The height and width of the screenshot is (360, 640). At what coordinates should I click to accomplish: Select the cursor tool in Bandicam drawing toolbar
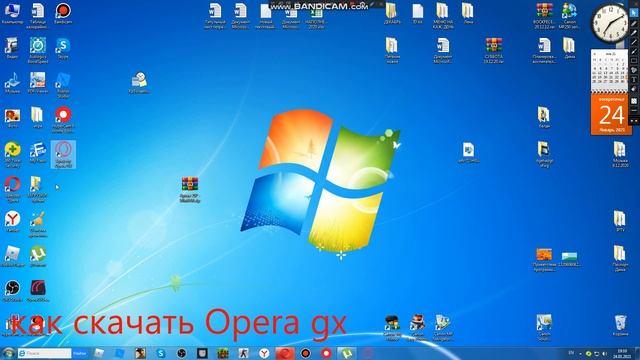tap(634, 13)
